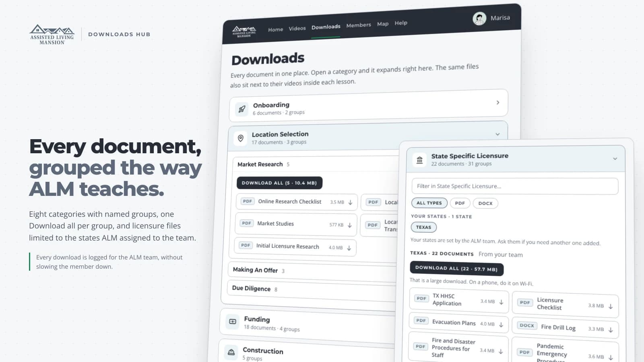Image resolution: width=644 pixels, height=362 pixels.
Task: Open the Videos nav item
Action: (297, 28)
